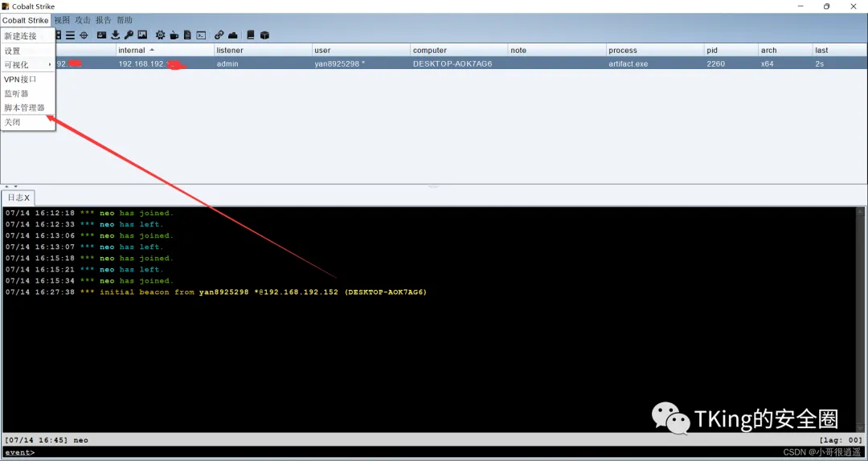Expand the 可视化 submenu

click(x=27, y=65)
